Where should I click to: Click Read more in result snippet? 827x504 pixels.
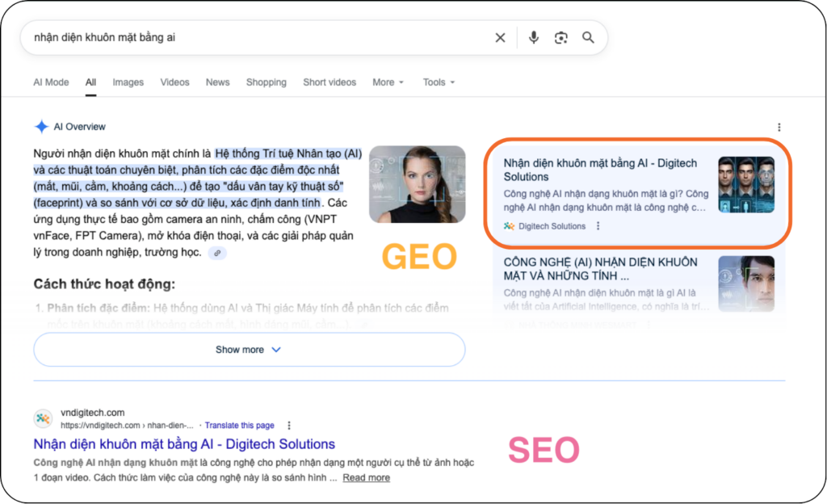tap(366, 477)
